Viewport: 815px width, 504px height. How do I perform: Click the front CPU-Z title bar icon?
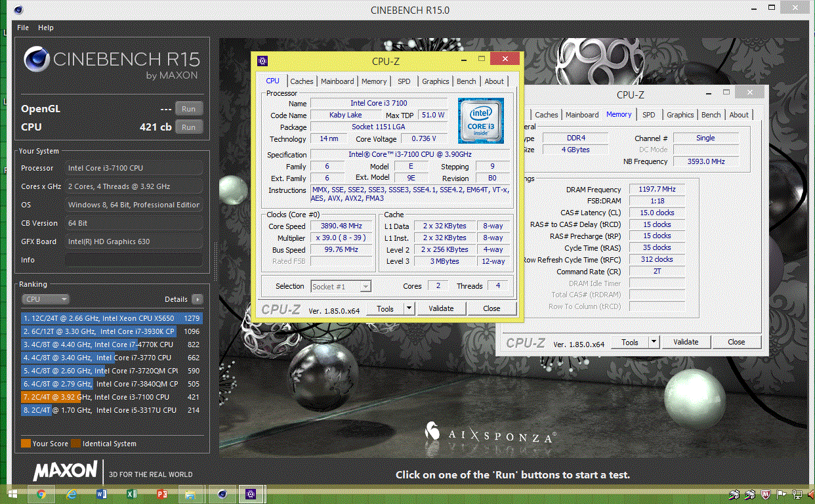pyautogui.click(x=262, y=61)
